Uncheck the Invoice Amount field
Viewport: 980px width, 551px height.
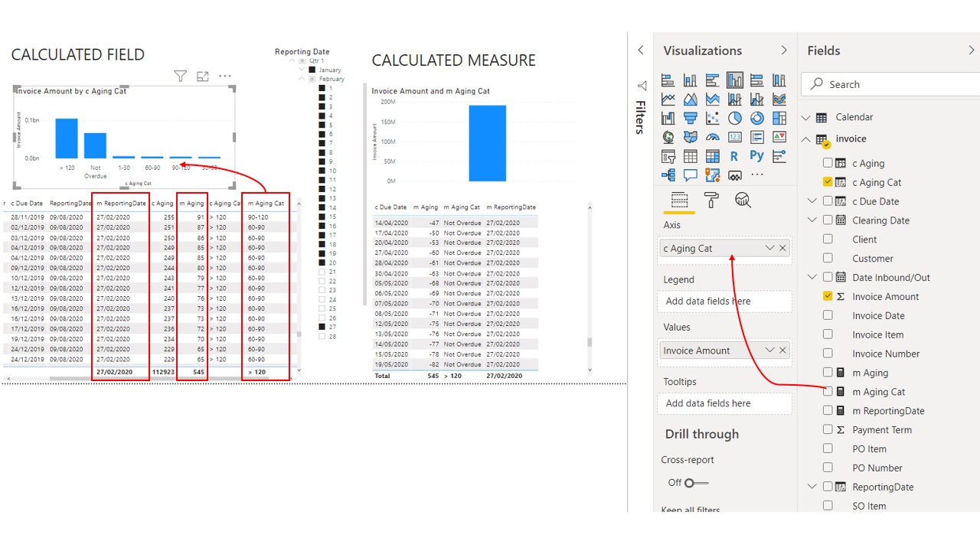pos(828,296)
